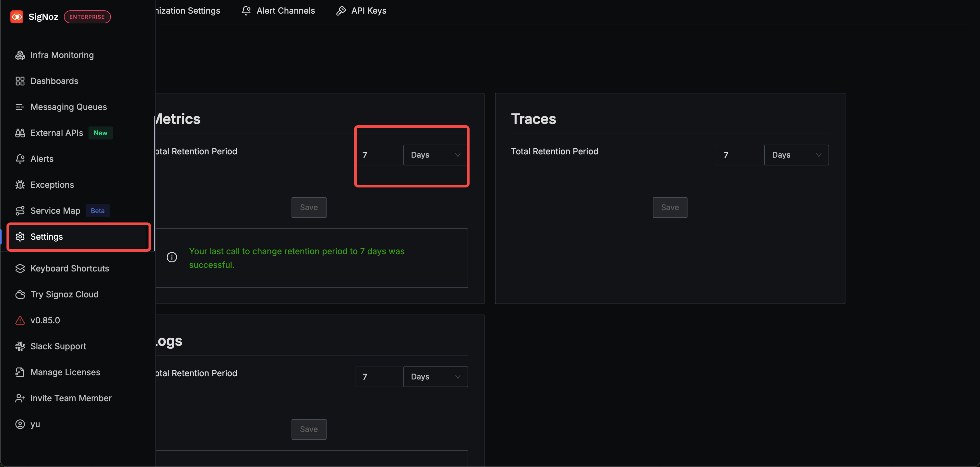Open Service Map via its icon
Image resolution: width=980 pixels, height=467 pixels.
click(20, 210)
